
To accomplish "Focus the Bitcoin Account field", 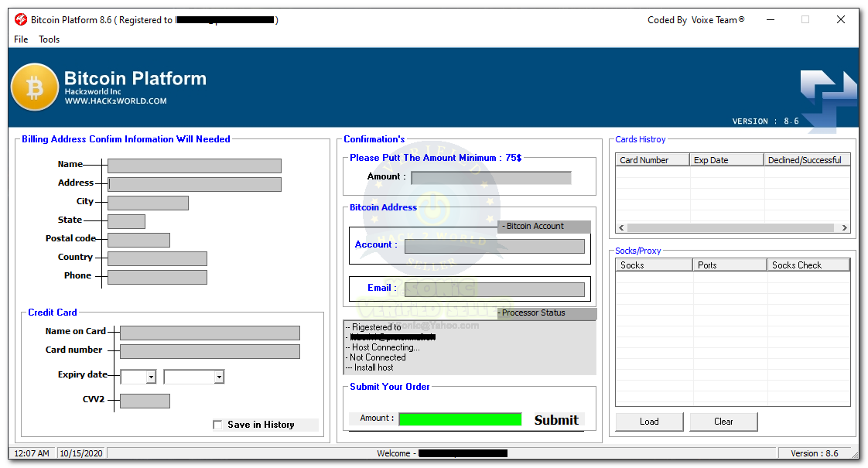I will tap(494, 247).
